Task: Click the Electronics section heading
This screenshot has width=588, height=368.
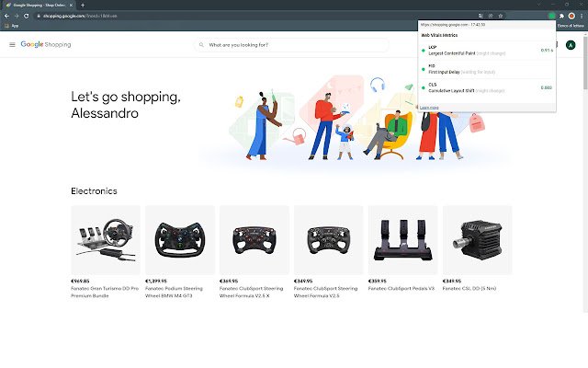Action: coord(94,191)
